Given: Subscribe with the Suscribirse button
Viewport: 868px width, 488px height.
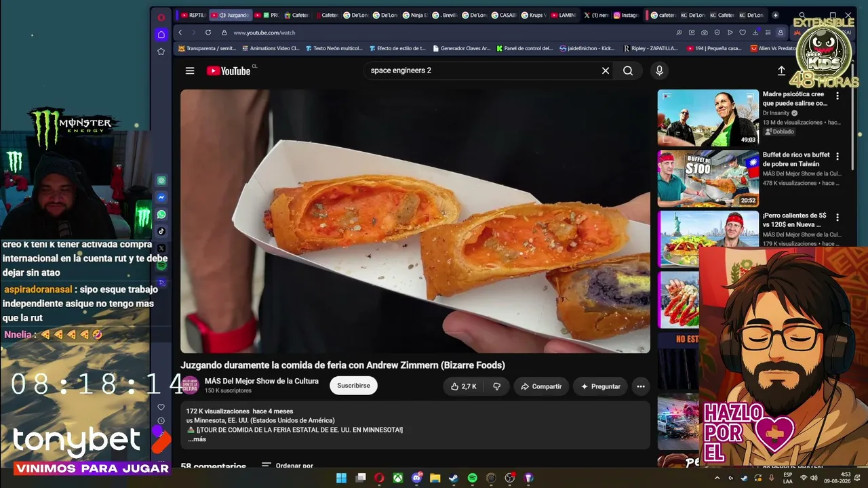Looking at the screenshot, I should 353,386.
